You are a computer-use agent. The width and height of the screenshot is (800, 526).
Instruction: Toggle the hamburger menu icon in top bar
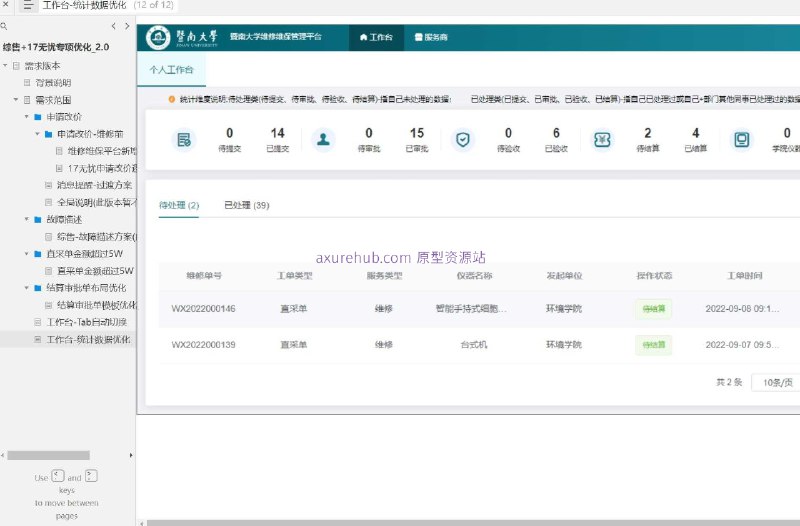coord(28,6)
